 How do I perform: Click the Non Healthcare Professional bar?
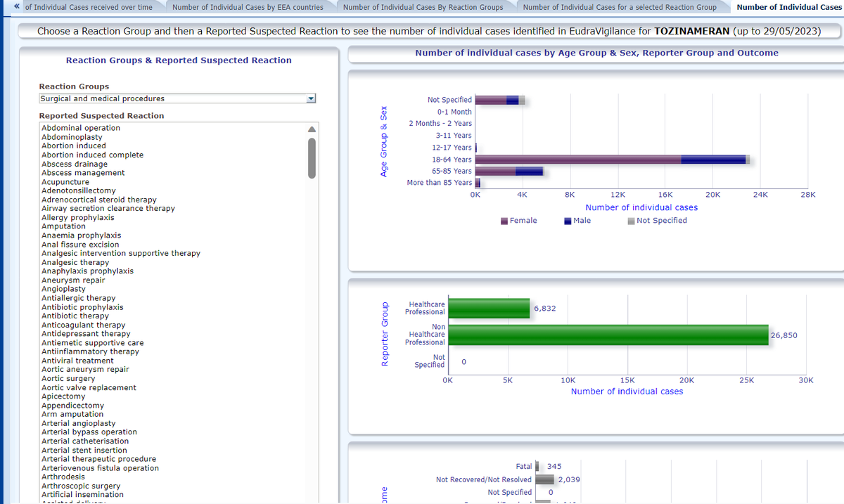608,335
